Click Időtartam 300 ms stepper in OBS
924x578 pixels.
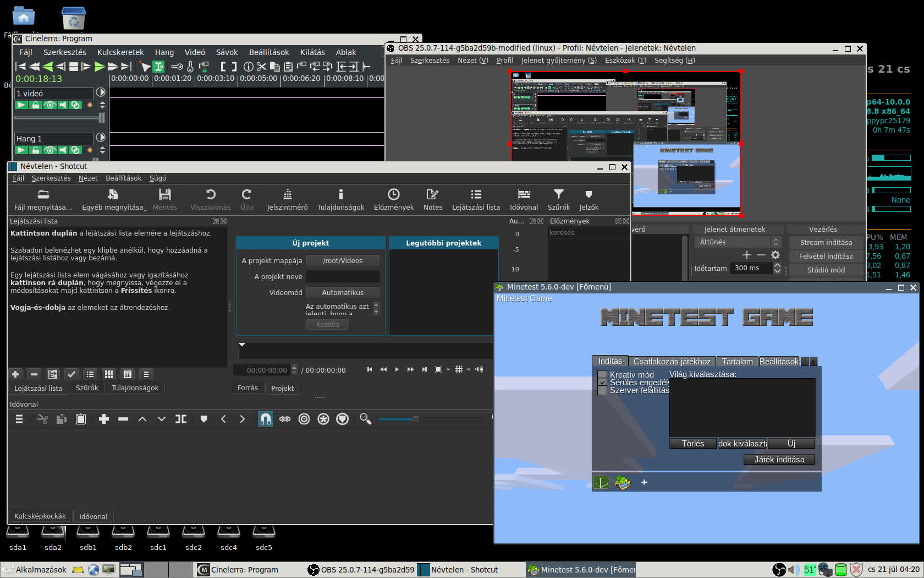click(x=777, y=269)
